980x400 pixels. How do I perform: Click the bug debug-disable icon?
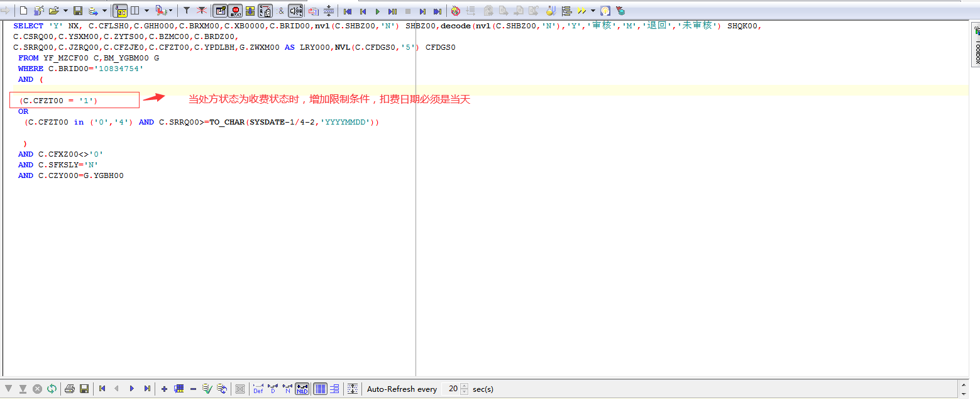pos(456,11)
